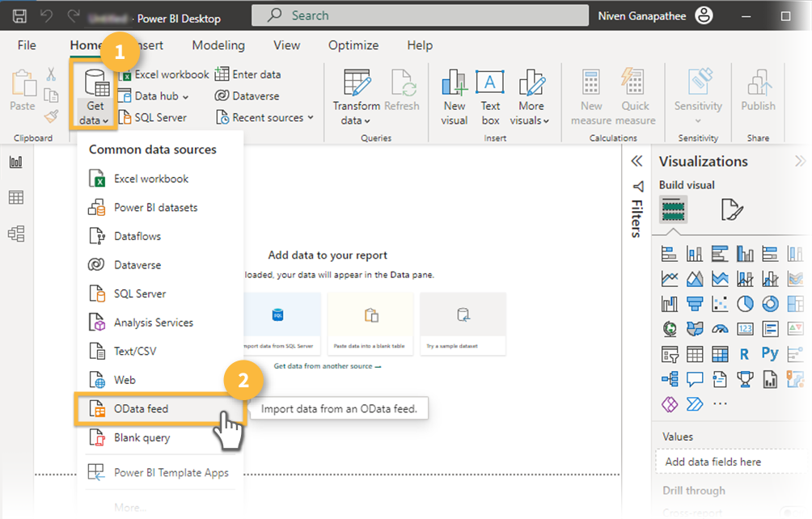
Task: Select the Pie chart visual icon
Action: pos(745,304)
